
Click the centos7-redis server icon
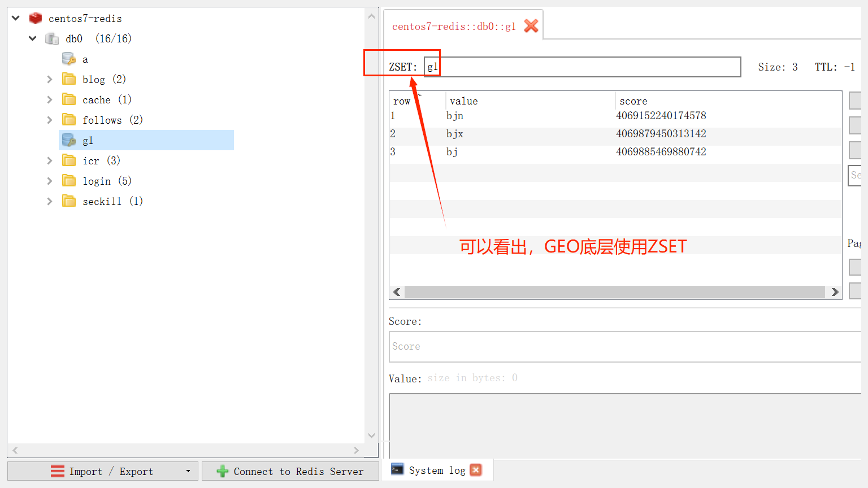36,18
